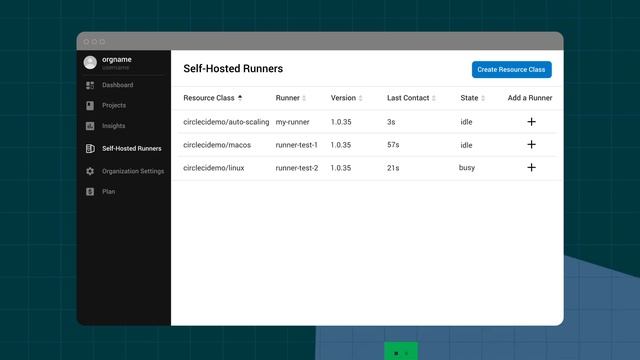Click the my-runner cell
The height and width of the screenshot is (360, 640).
point(292,122)
